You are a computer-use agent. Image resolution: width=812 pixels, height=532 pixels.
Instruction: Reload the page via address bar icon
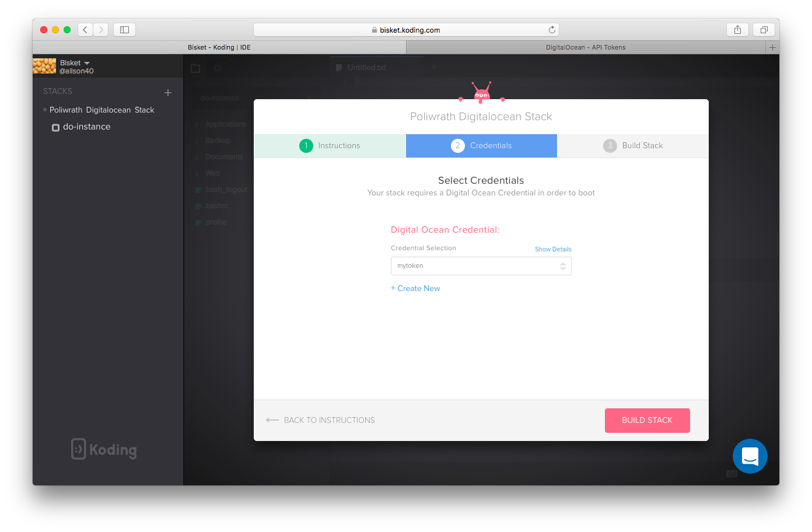pos(552,30)
